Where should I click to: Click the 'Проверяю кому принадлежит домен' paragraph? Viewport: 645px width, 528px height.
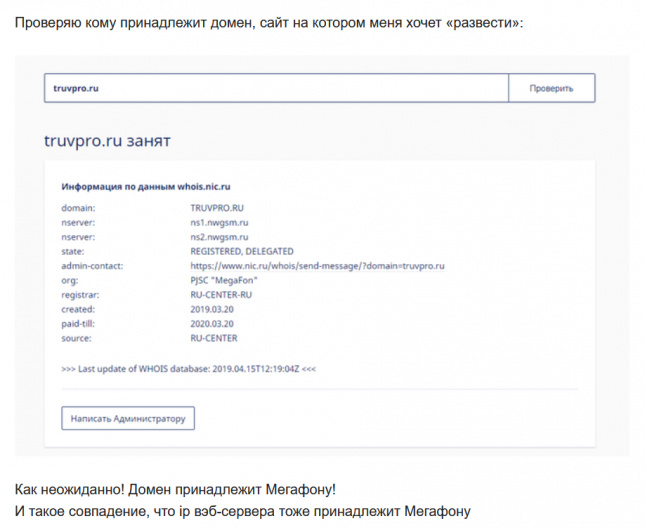coord(268,22)
